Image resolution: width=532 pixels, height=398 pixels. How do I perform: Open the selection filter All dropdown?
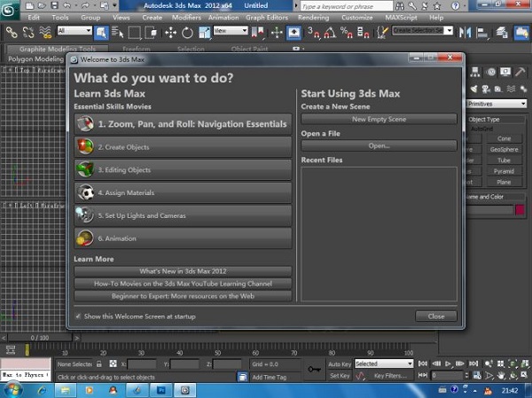[74, 30]
